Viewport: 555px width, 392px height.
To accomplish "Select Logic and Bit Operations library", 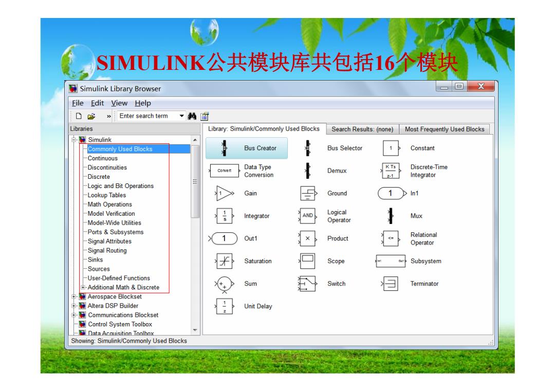I will pos(121,186).
